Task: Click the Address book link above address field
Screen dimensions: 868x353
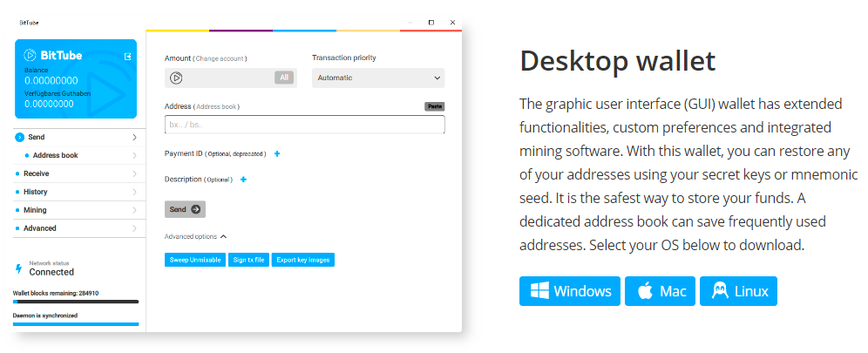Action: 218,106
